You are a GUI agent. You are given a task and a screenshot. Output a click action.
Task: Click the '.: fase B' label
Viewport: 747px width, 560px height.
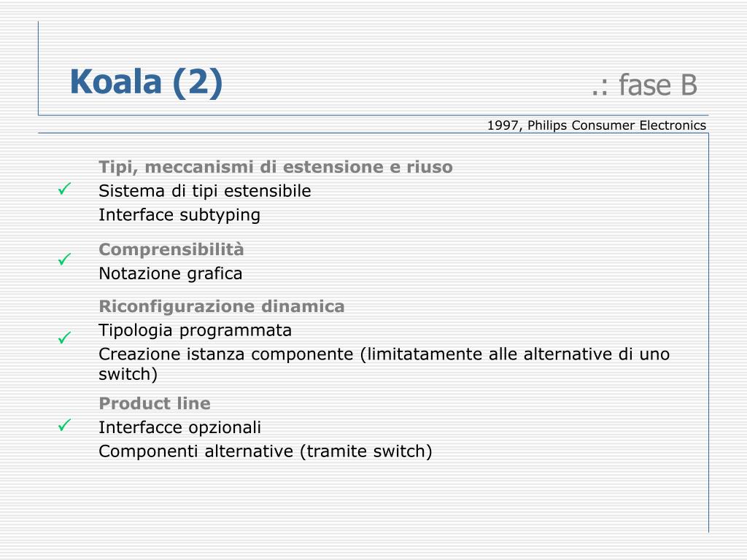click(x=644, y=85)
